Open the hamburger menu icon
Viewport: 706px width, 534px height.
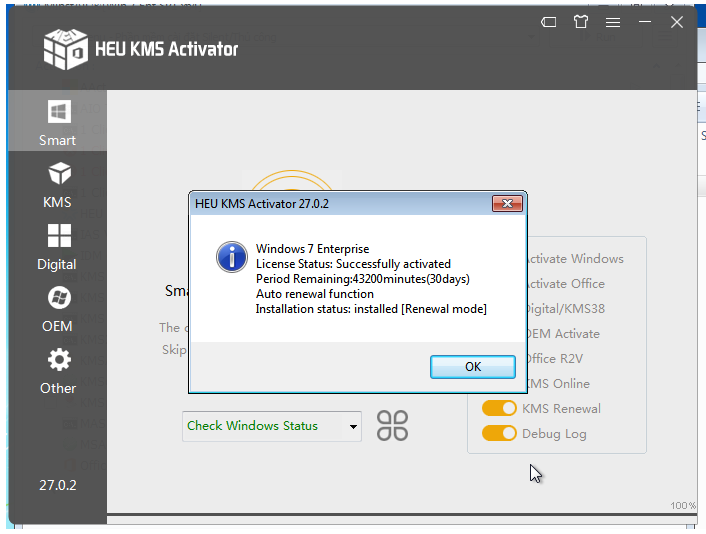[x=613, y=22]
